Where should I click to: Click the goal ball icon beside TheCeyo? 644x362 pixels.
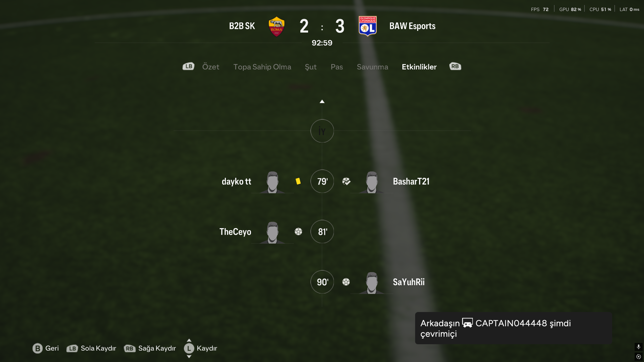click(298, 231)
